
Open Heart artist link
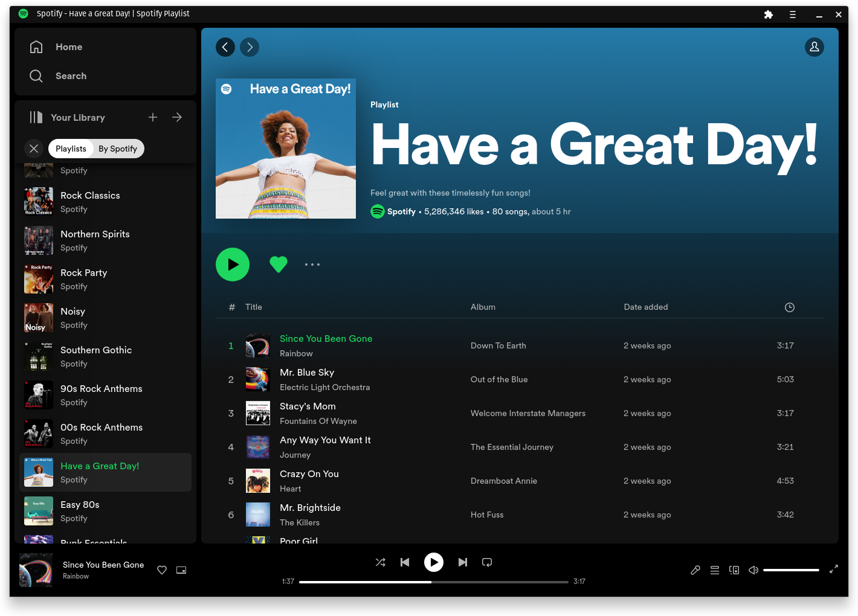tap(290, 489)
